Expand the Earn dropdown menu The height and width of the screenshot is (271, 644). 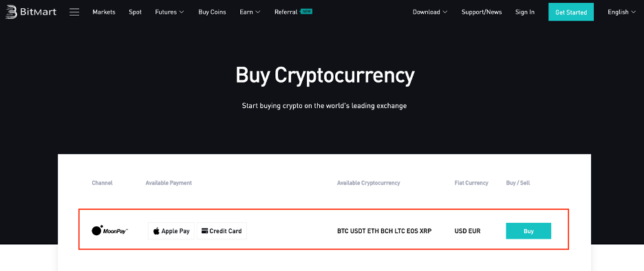[x=250, y=12]
